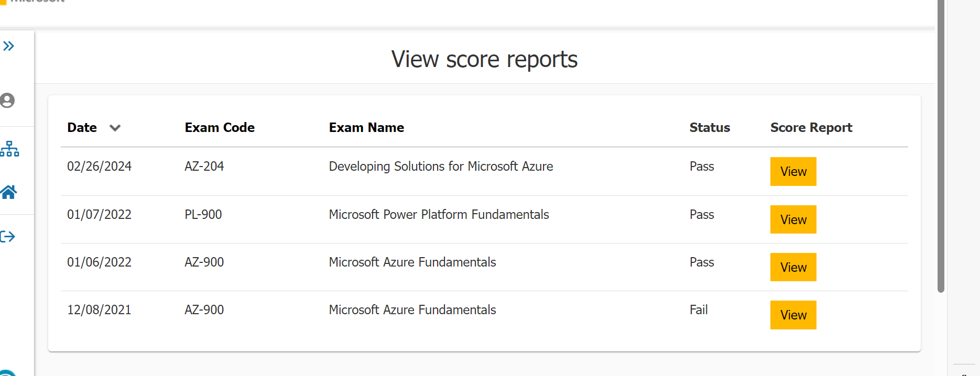Open the hierarchy sitemap icon in sidebar
This screenshot has height=376, width=980.
9,149
